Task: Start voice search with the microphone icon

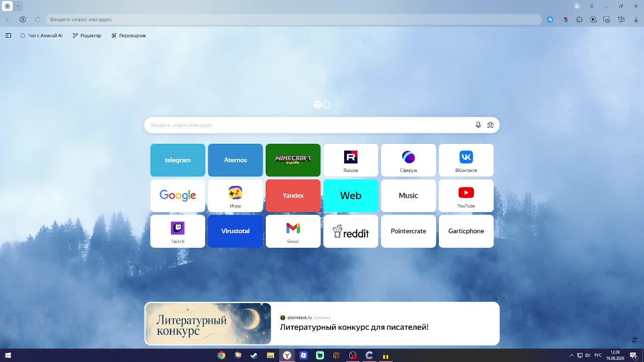Action: [x=478, y=125]
